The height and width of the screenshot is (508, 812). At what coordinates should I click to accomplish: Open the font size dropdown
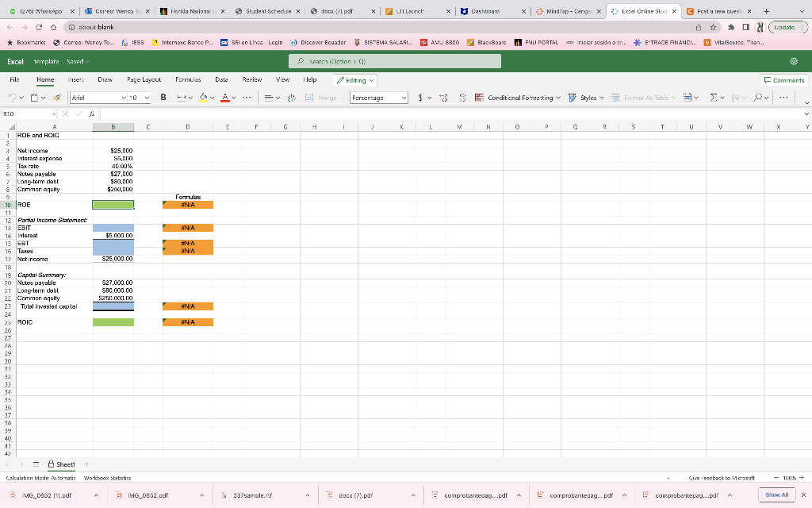pos(147,98)
